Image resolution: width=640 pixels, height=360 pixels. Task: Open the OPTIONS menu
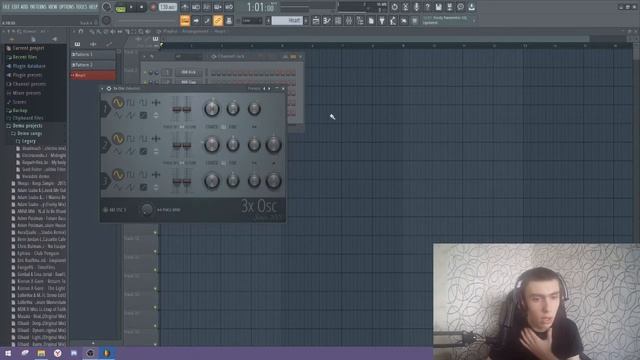coord(67,7)
